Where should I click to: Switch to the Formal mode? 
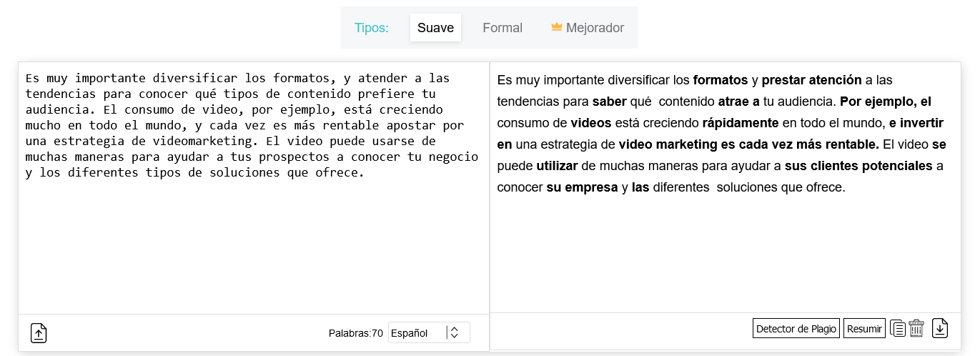point(503,28)
